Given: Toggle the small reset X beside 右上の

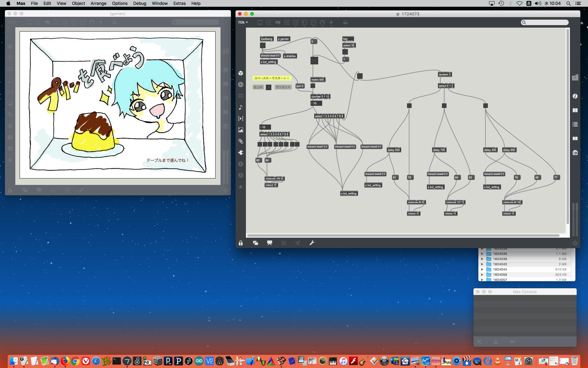Looking at the screenshot, I should (x=269, y=87).
